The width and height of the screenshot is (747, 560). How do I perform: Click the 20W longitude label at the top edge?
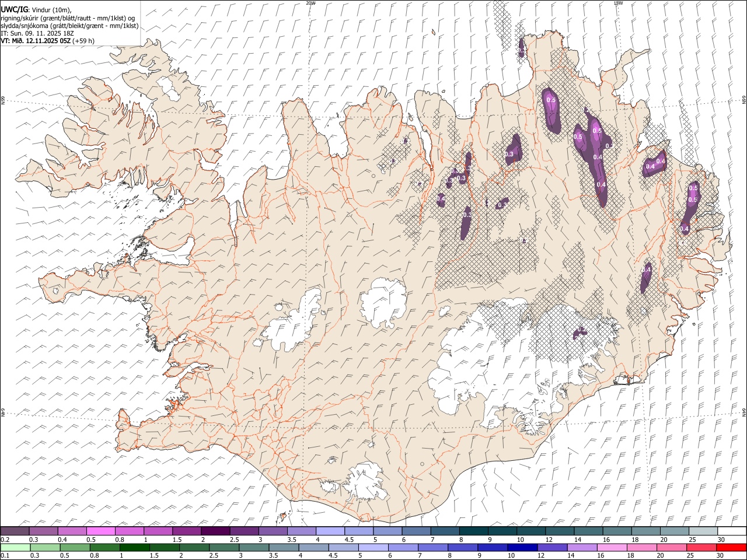point(310,3)
